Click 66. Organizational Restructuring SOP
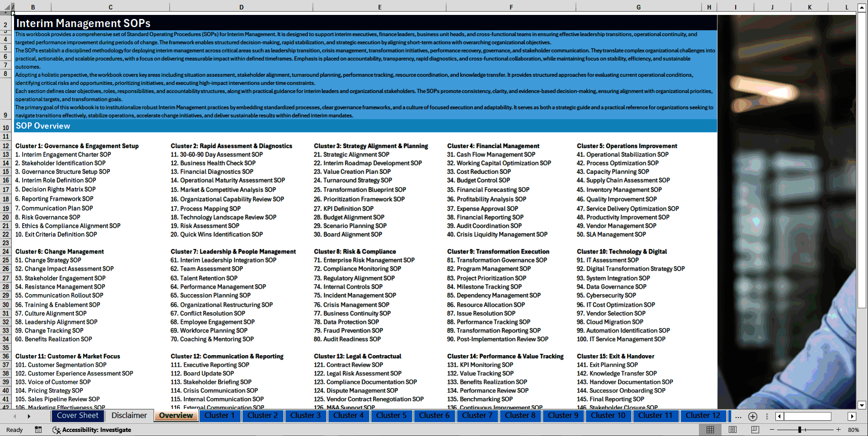This screenshot has width=868, height=436. coord(222,305)
